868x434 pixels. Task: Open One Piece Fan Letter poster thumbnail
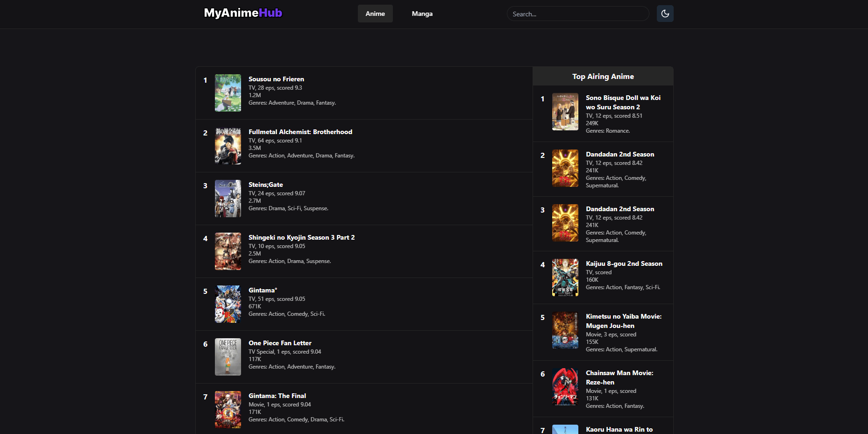pyautogui.click(x=228, y=357)
